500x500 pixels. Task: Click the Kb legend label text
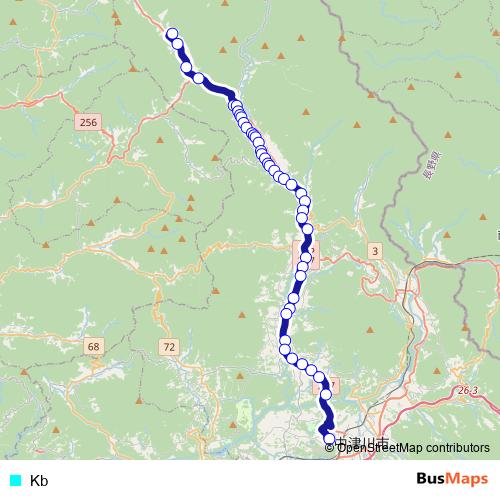39,481
